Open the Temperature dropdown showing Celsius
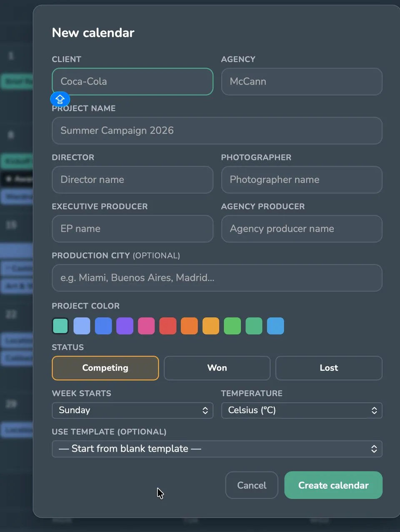This screenshot has height=532, width=400. click(302, 410)
